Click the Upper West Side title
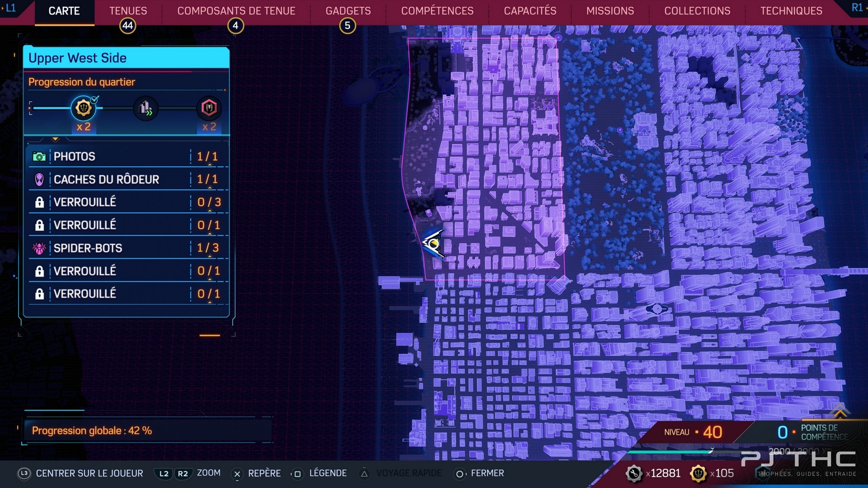 tap(77, 58)
